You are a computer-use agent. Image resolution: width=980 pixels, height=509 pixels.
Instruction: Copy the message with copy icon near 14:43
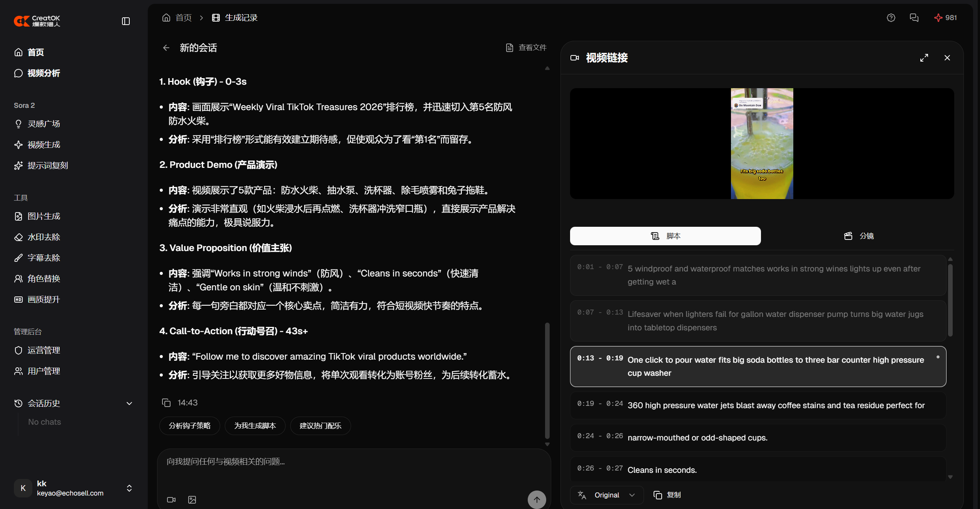pyautogui.click(x=166, y=403)
